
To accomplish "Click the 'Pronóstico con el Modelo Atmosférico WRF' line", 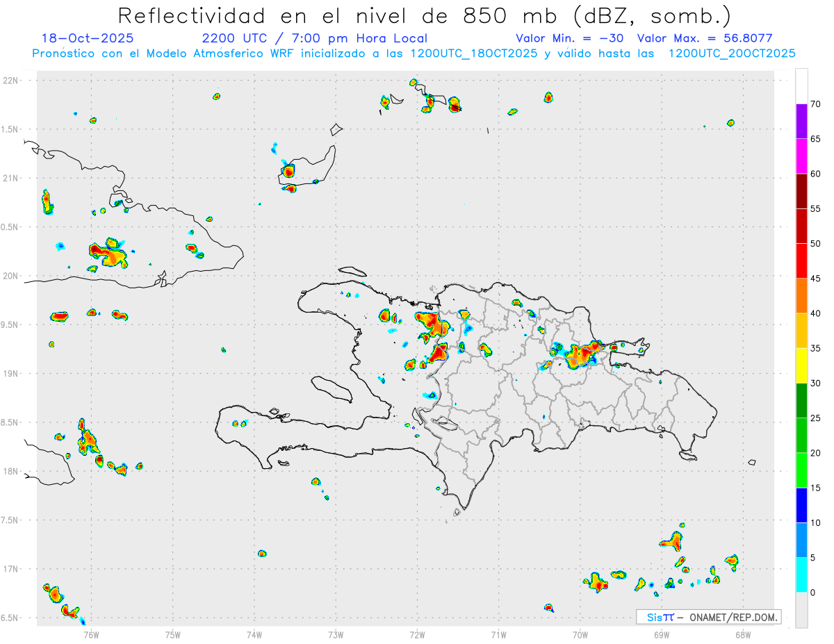I will click(x=414, y=53).
